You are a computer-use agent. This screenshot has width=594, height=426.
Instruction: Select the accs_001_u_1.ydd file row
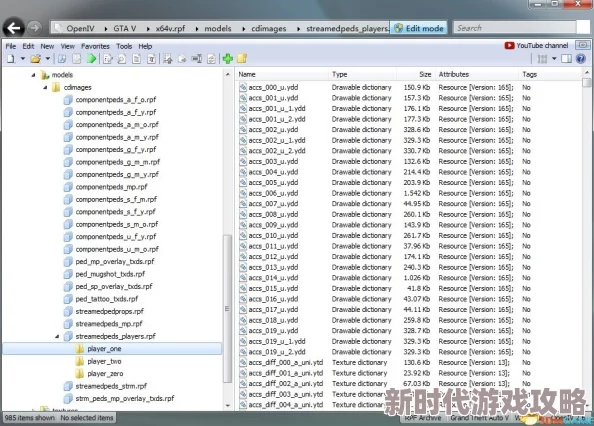coord(408,109)
